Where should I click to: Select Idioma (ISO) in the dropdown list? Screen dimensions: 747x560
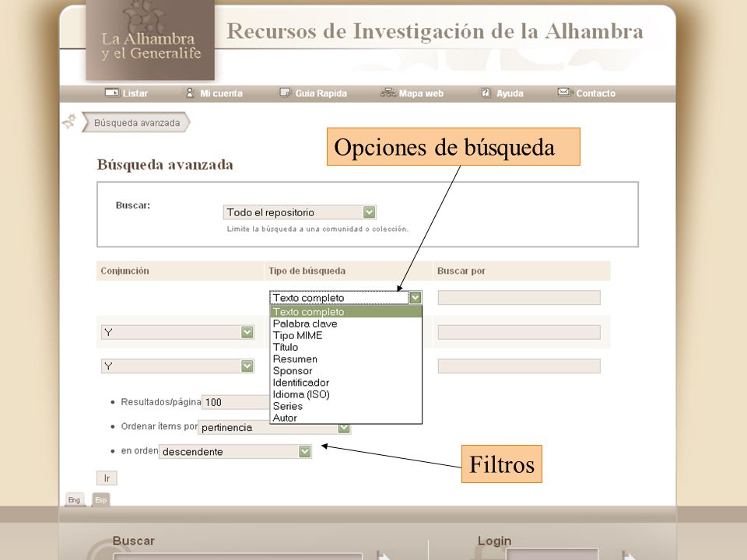345,394
